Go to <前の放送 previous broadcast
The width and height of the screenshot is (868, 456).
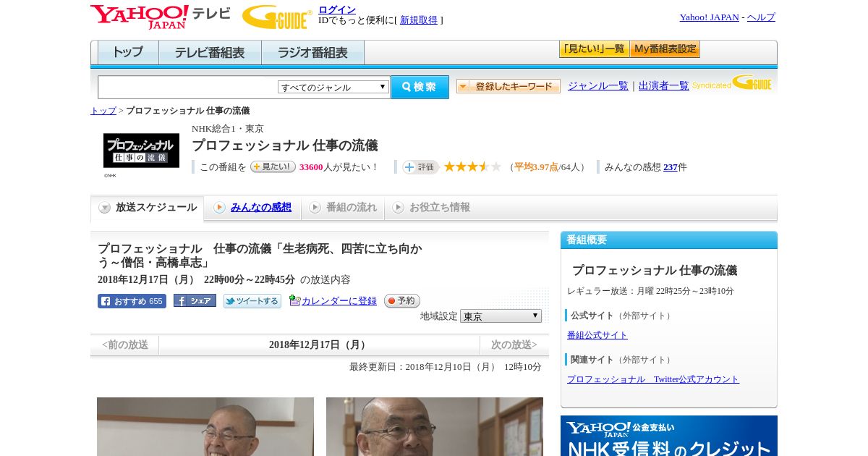click(125, 345)
